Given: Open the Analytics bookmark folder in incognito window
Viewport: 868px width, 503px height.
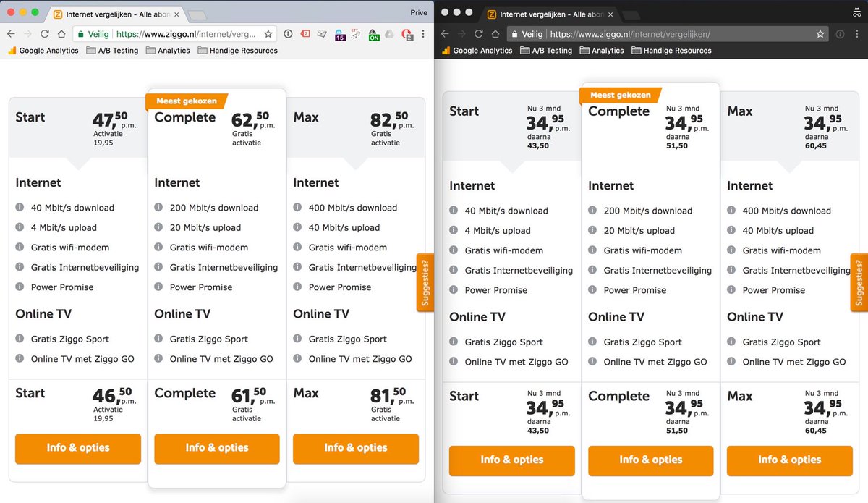Looking at the screenshot, I should [602, 51].
